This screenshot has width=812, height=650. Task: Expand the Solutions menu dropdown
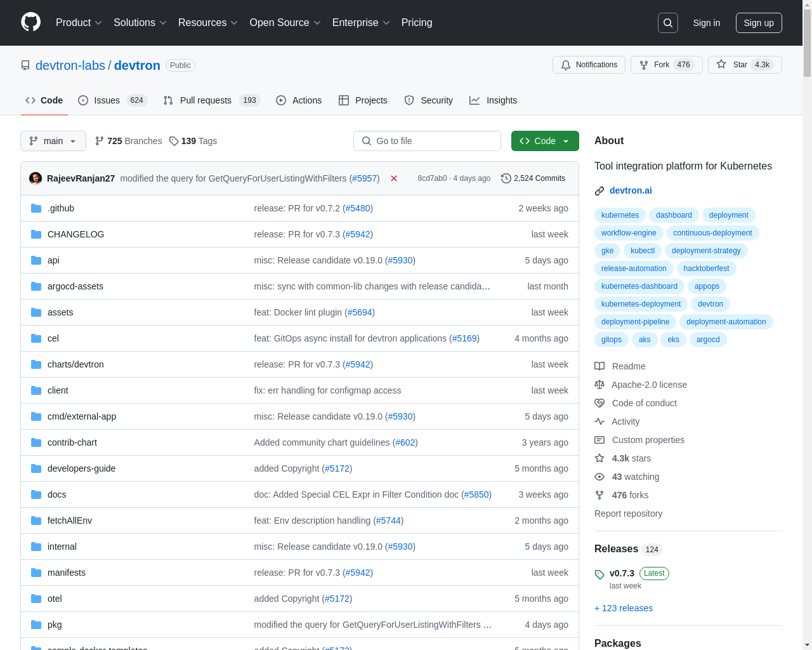coord(140,23)
